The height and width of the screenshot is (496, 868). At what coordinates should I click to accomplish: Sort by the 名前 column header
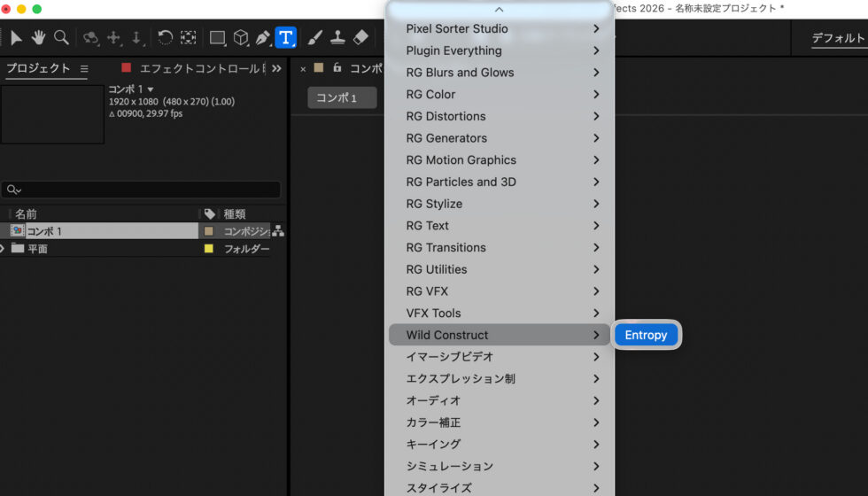coord(26,213)
